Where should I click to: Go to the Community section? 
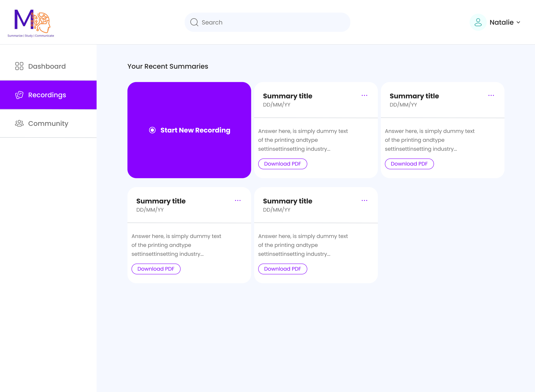(48, 123)
